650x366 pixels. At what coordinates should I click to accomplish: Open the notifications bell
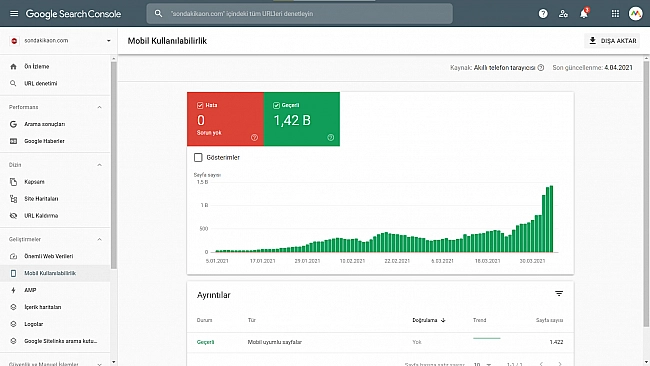tap(584, 14)
